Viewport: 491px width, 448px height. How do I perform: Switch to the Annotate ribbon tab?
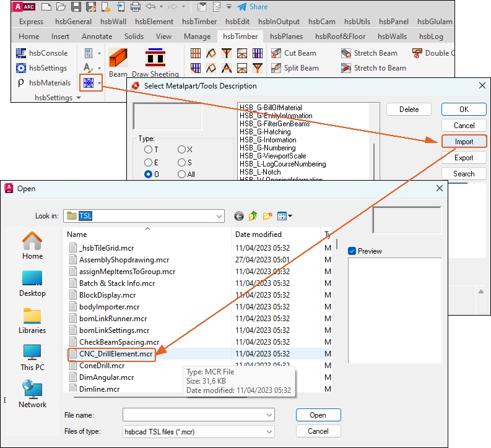[x=97, y=37]
